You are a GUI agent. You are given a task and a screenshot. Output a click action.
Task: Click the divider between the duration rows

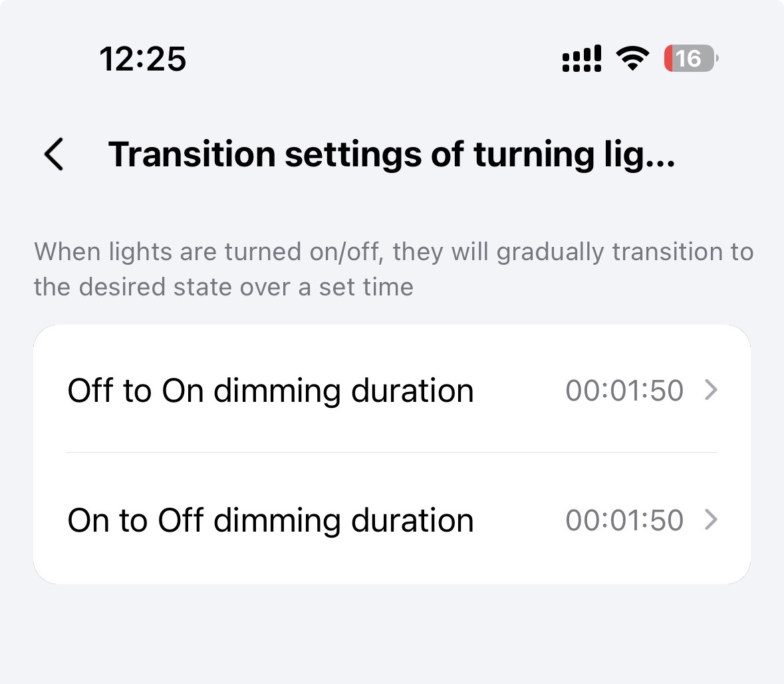[x=392, y=452]
